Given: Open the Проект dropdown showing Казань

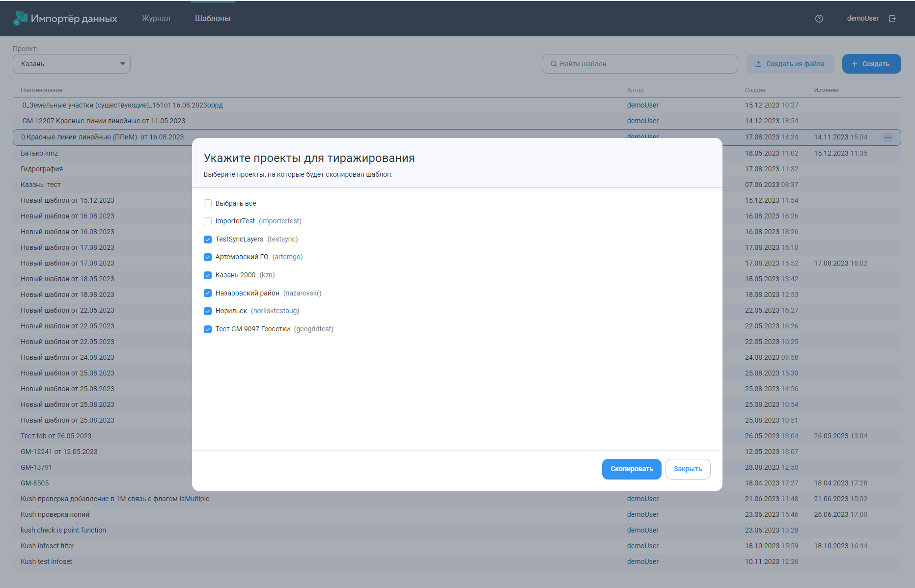Looking at the screenshot, I should pos(72,64).
